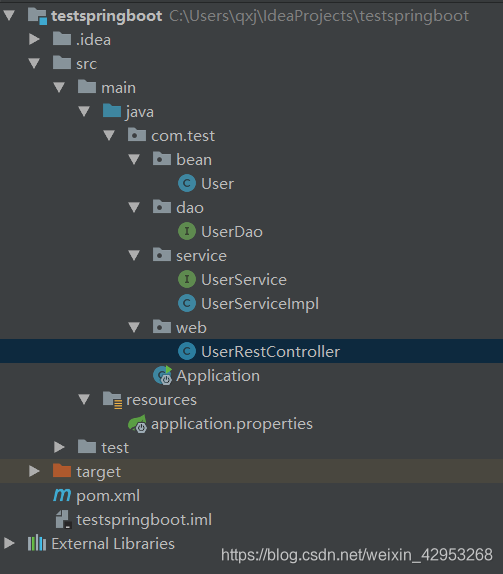Select the testspringboot.iml file name

coord(144,520)
